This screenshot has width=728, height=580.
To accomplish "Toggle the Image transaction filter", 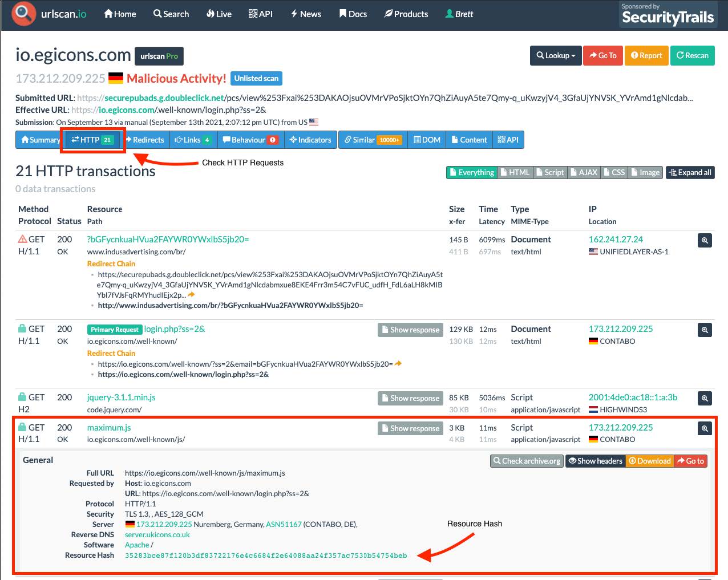I will tap(645, 172).
